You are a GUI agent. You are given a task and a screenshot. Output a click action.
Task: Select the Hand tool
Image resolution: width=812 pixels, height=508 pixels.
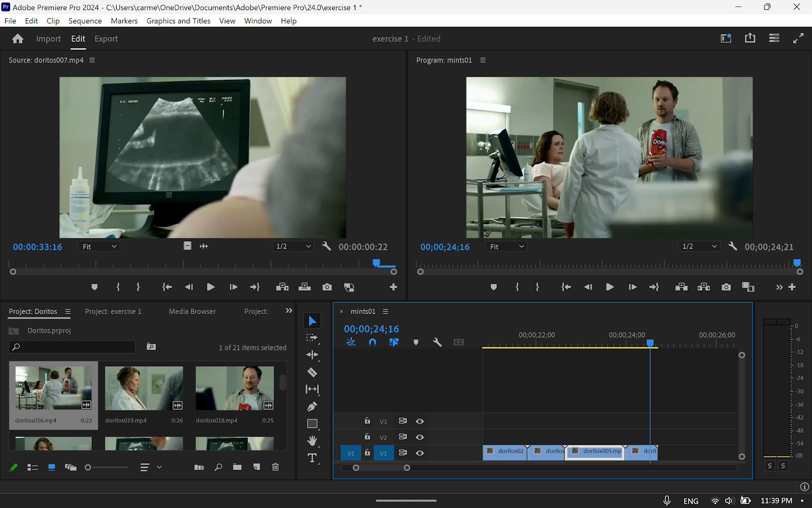(x=312, y=440)
